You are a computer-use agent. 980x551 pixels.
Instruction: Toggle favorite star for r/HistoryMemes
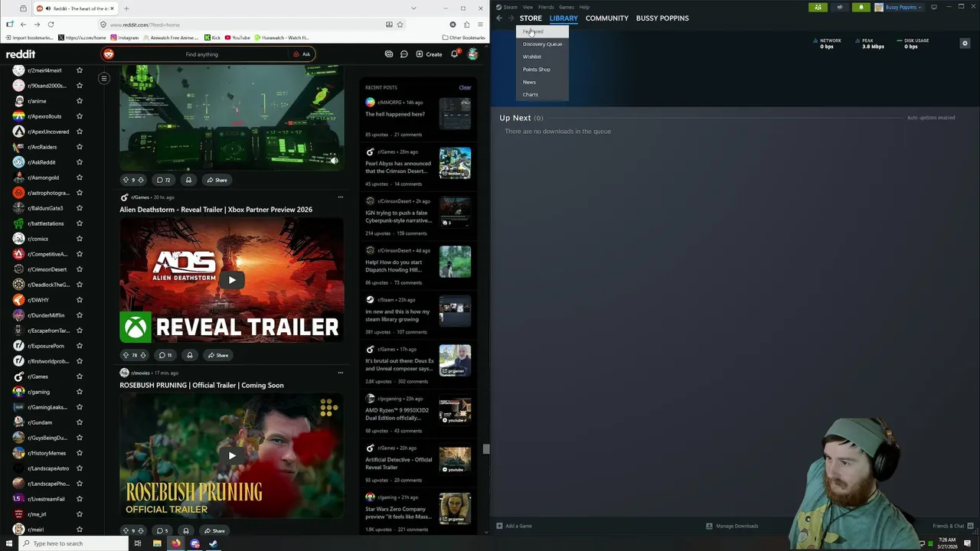tap(79, 453)
